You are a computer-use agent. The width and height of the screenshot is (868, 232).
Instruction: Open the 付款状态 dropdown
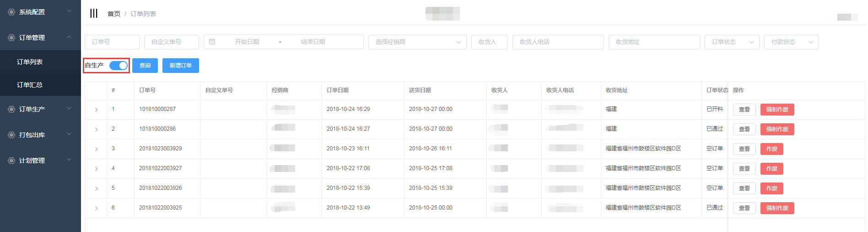click(791, 42)
